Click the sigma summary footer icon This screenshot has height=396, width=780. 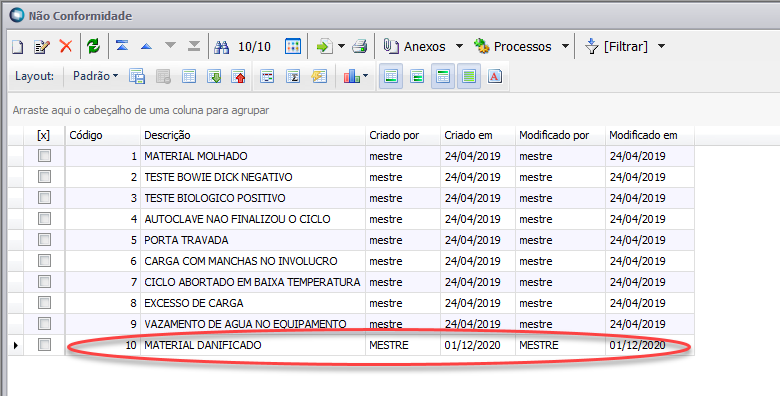click(293, 76)
